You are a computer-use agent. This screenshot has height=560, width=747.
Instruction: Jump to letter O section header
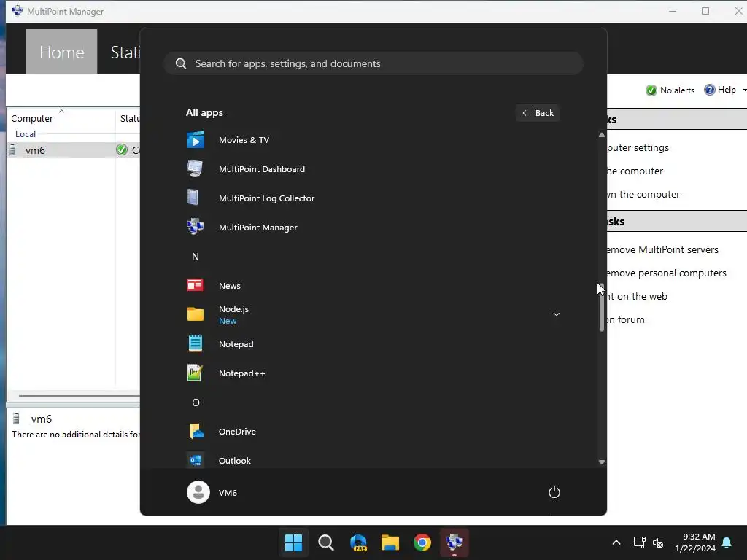click(x=196, y=402)
